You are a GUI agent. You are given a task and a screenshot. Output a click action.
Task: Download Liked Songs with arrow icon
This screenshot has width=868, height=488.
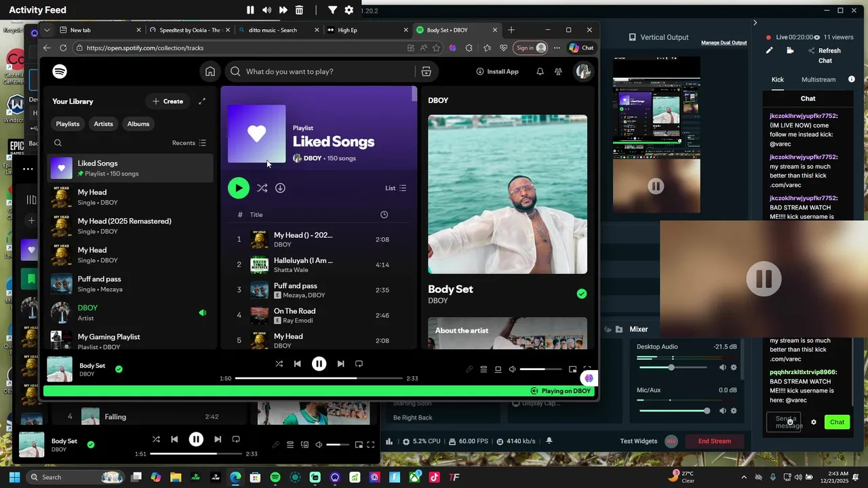pyautogui.click(x=280, y=188)
